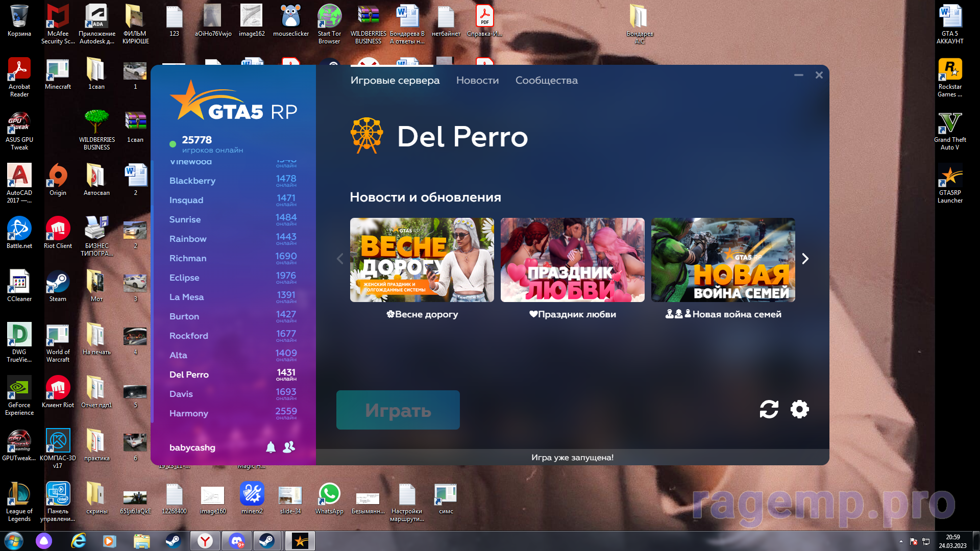Show previous news with left chevron
The image size is (980, 551).
click(340, 259)
